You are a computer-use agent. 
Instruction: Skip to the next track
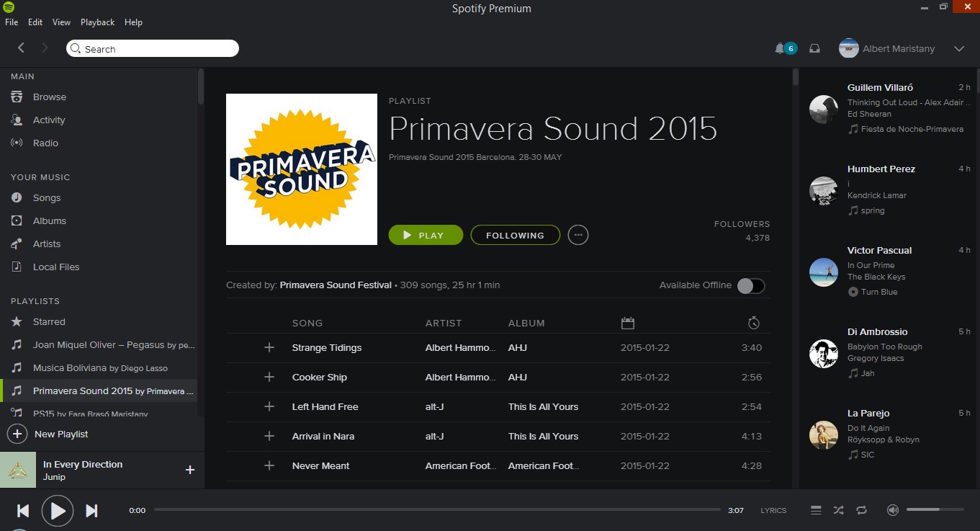(91, 511)
